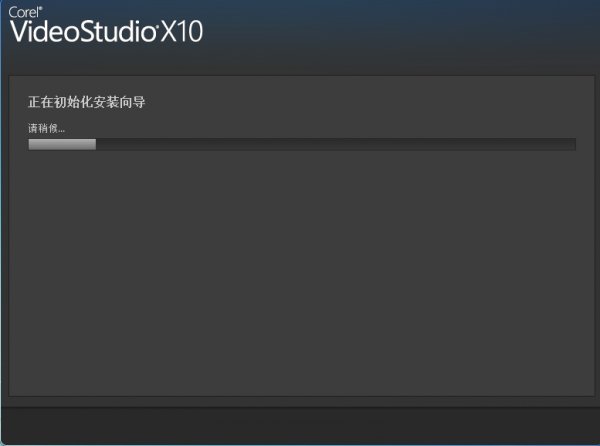Click the X10 version label

pyautogui.click(x=181, y=31)
